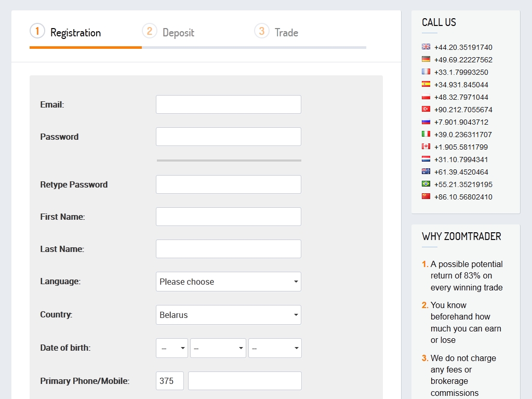The width and height of the screenshot is (532, 399).
Task: Open the Language dropdown
Action: point(229,282)
